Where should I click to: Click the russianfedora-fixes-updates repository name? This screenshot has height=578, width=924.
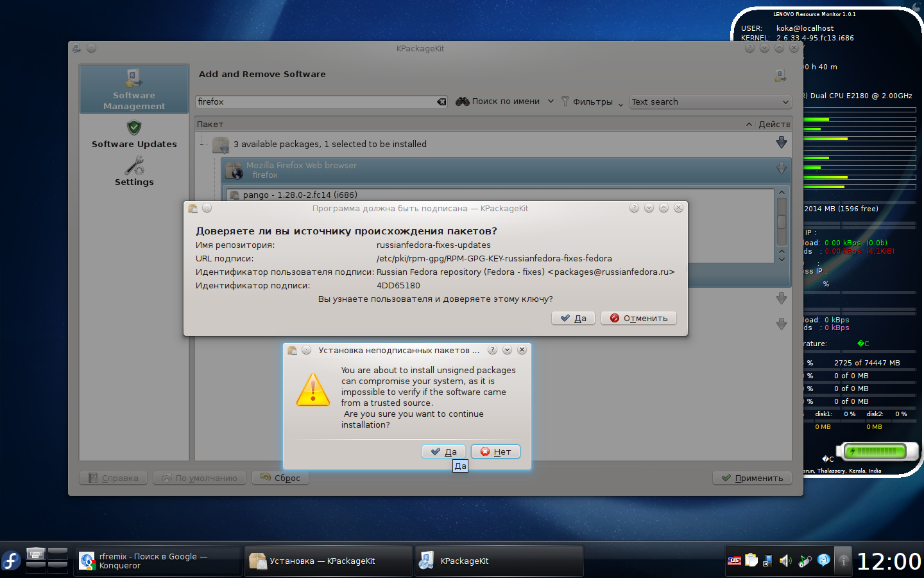coord(434,245)
